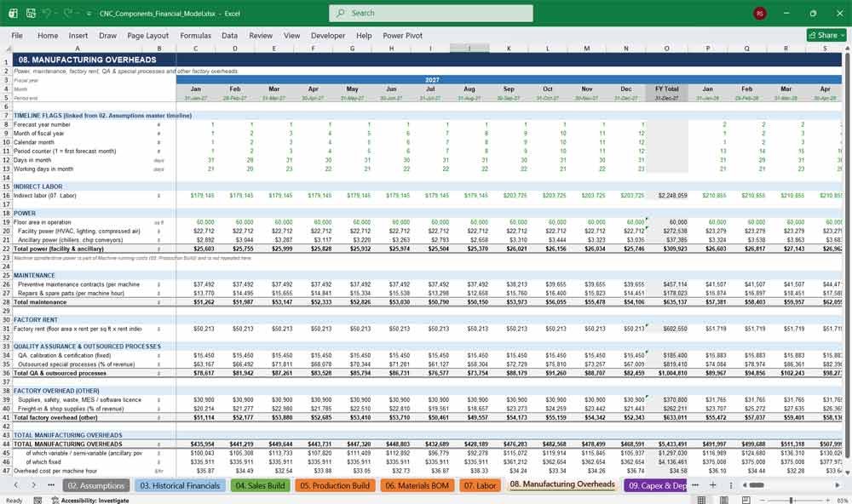The height and width of the screenshot is (504, 852).
Task: Switch to 04. Sales Build sheet
Action: (260, 485)
